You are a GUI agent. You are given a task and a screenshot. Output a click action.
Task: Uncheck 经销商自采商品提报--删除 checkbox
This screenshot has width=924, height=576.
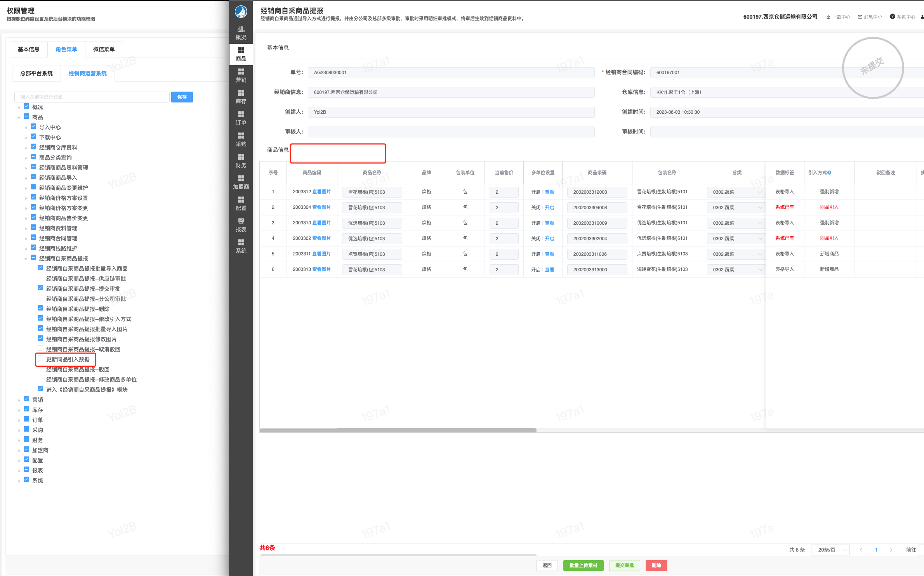(x=40, y=309)
